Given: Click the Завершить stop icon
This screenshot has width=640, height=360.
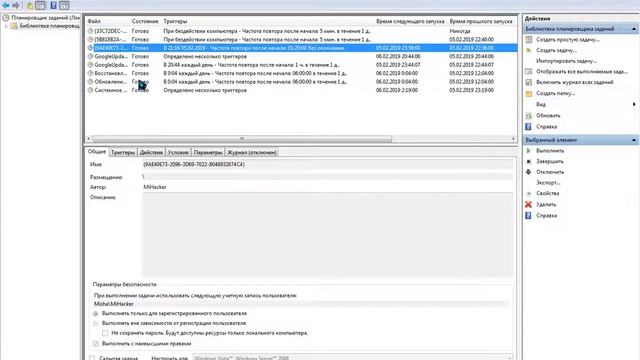Looking at the screenshot, I should click(529, 161).
